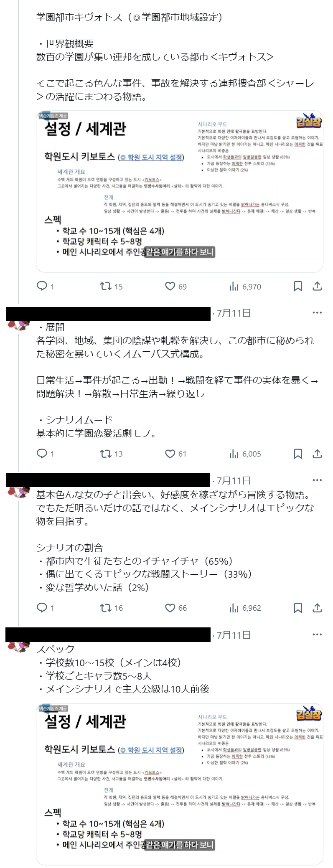Open more options for the スペック tweet

tap(317, 635)
